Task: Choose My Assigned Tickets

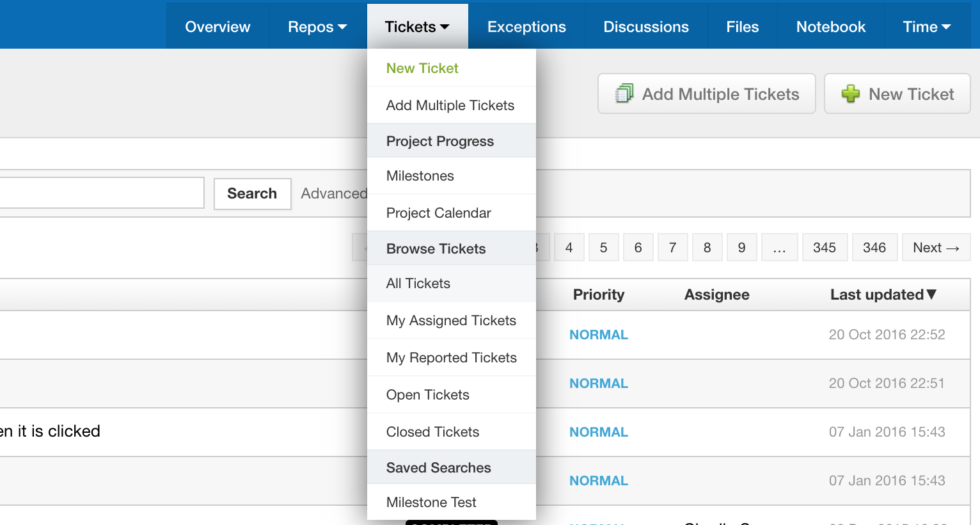Action: coord(452,320)
